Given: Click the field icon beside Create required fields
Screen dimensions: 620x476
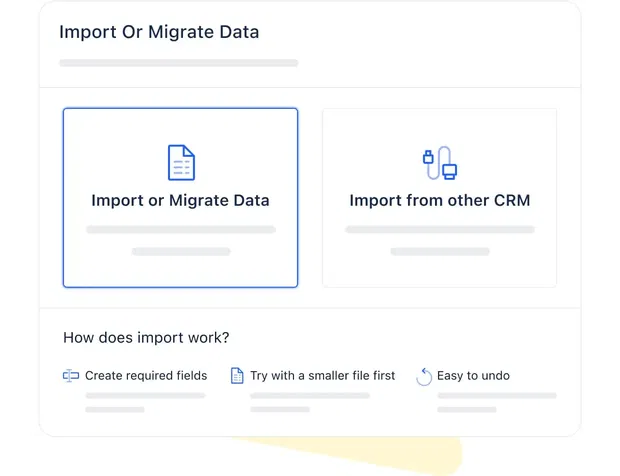Looking at the screenshot, I should pyautogui.click(x=71, y=376).
